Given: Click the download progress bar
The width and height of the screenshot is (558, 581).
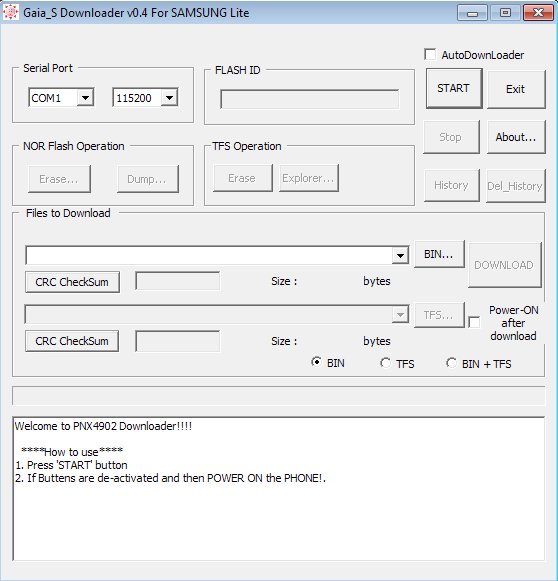Looking at the screenshot, I should tap(279, 396).
